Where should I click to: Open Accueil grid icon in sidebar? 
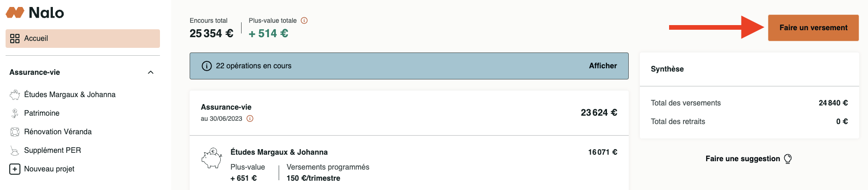(15, 39)
